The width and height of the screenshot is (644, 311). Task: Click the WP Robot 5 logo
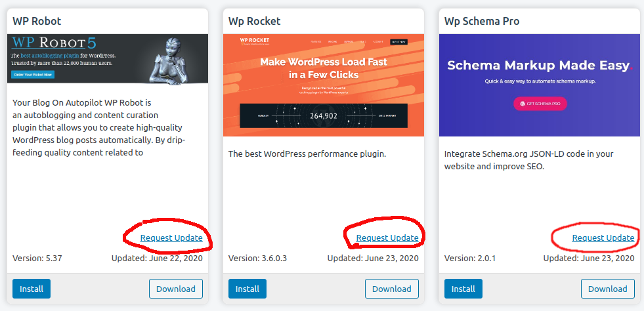[x=62, y=44]
